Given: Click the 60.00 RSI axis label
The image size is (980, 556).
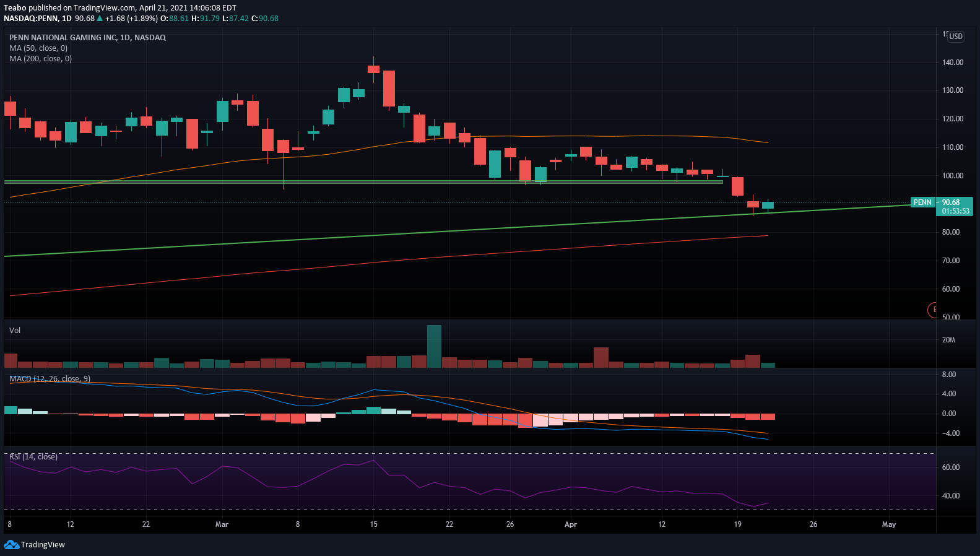Looking at the screenshot, I should tap(951, 467).
